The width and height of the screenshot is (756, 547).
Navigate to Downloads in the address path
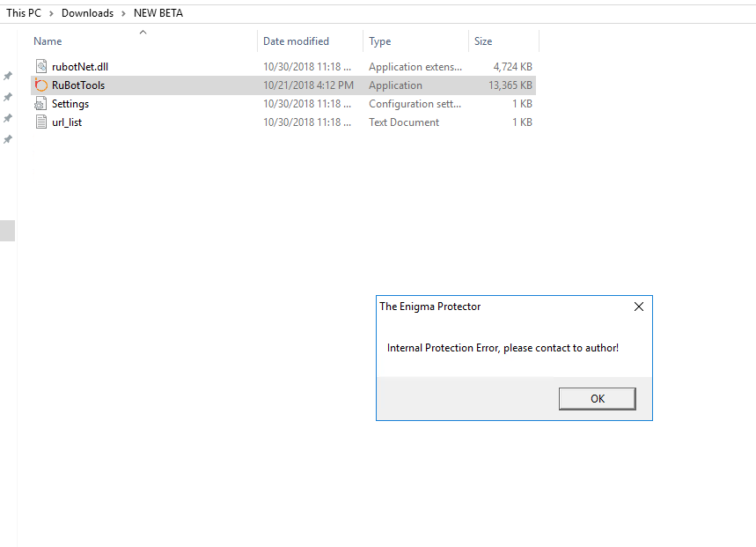(87, 13)
